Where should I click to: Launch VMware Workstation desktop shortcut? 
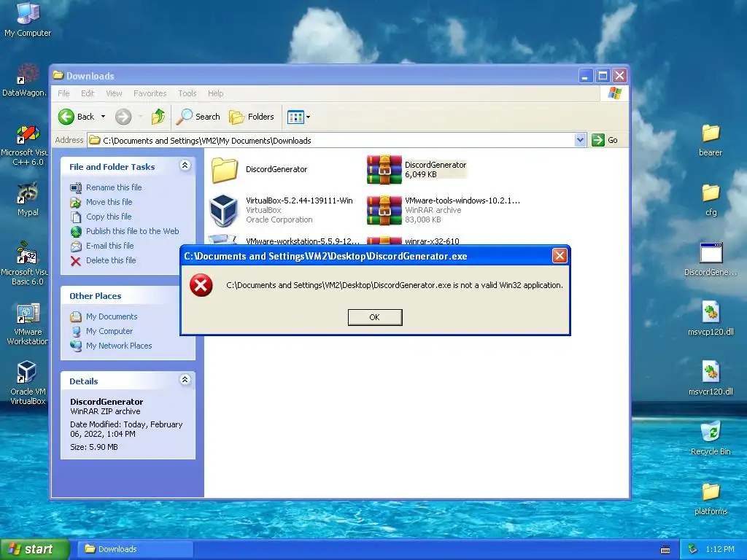coord(28,324)
